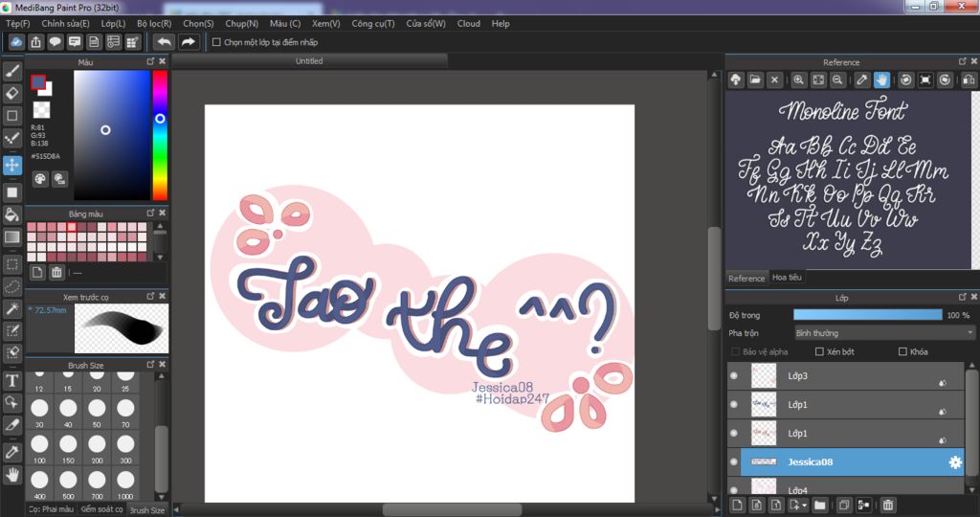Switch to the Cọ: Phai màu tab

pos(52,509)
